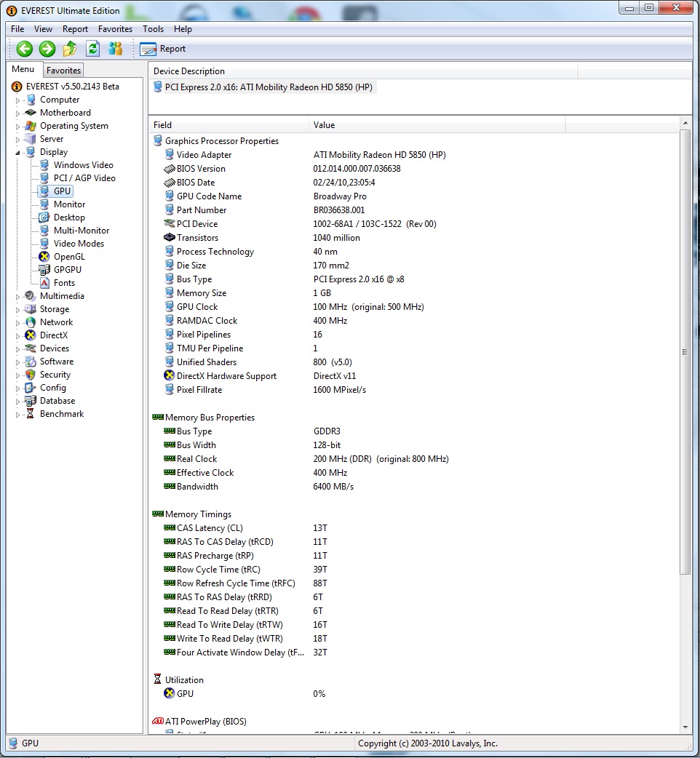The height and width of the screenshot is (758, 700).
Task: Click the DirectX Hardware Support icon
Action: click(170, 375)
